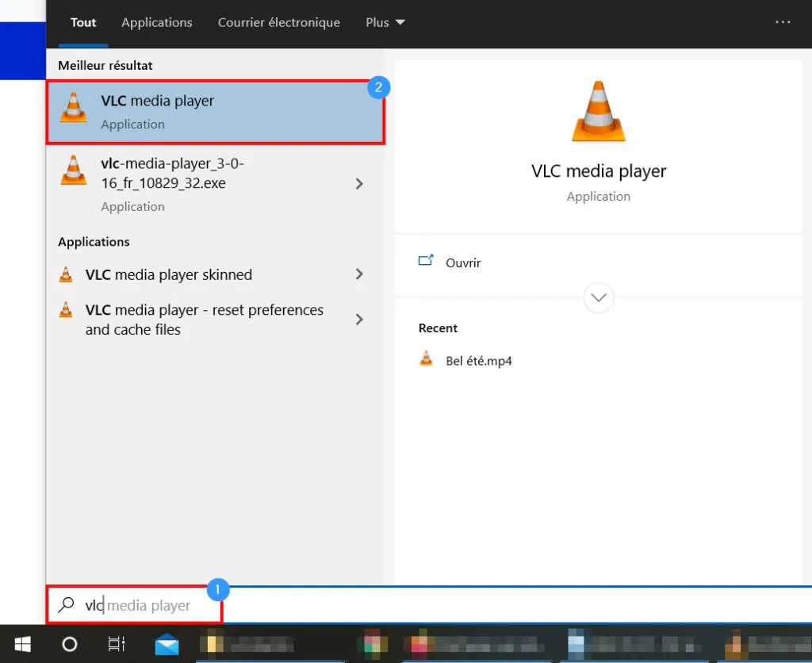Open the Mail app on the taskbar
The height and width of the screenshot is (663, 812).
[167, 644]
